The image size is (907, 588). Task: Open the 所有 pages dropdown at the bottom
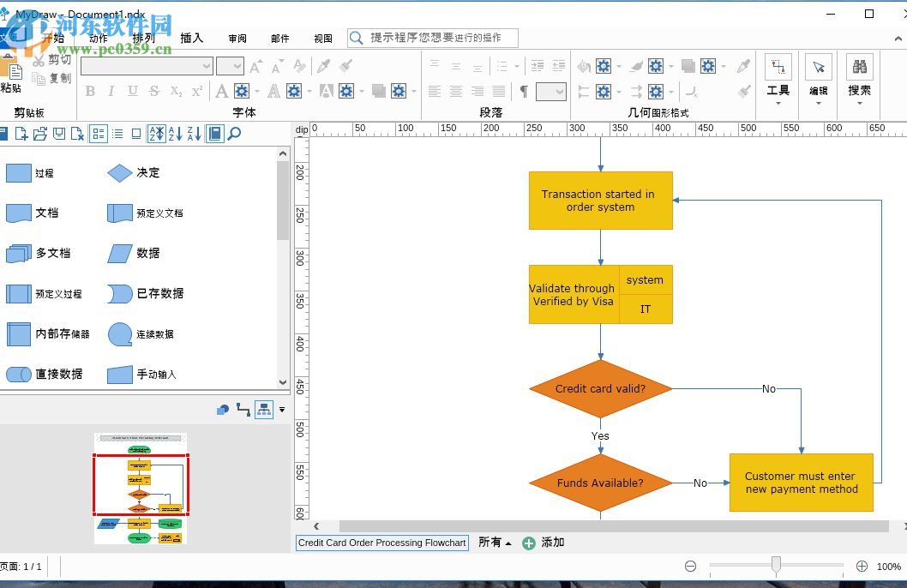point(496,543)
